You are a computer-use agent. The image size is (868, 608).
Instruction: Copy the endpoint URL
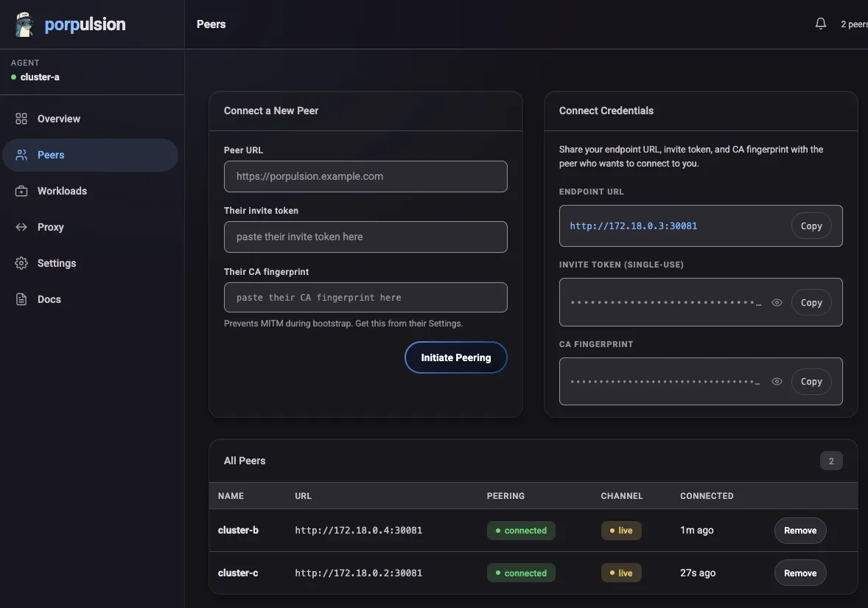tap(811, 226)
